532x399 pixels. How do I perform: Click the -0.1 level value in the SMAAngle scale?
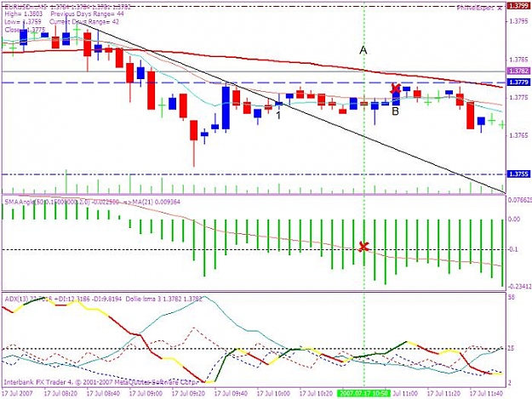click(513, 249)
